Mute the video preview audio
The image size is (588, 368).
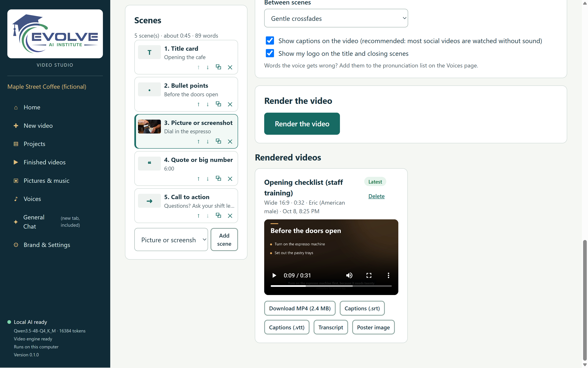(349, 275)
